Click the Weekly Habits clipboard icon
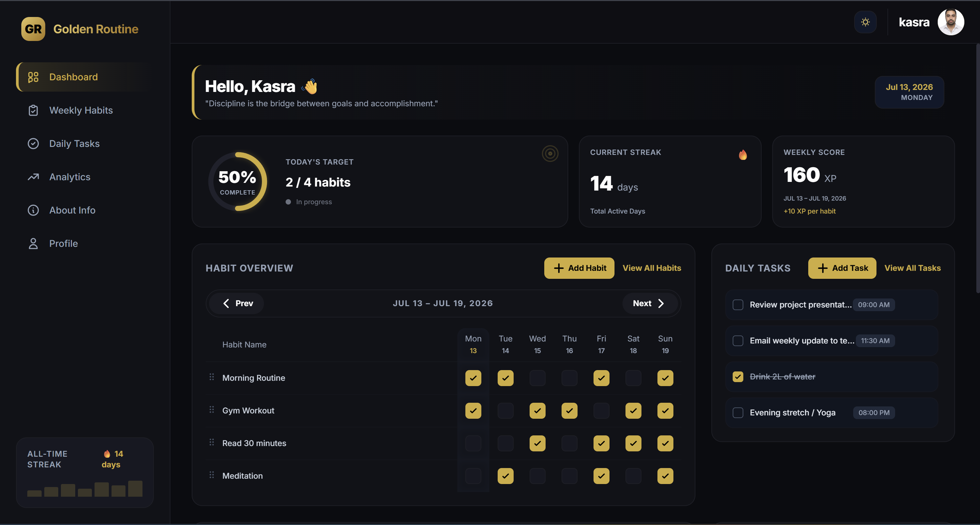Viewport: 980px width, 525px height. pyautogui.click(x=33, y=110)
